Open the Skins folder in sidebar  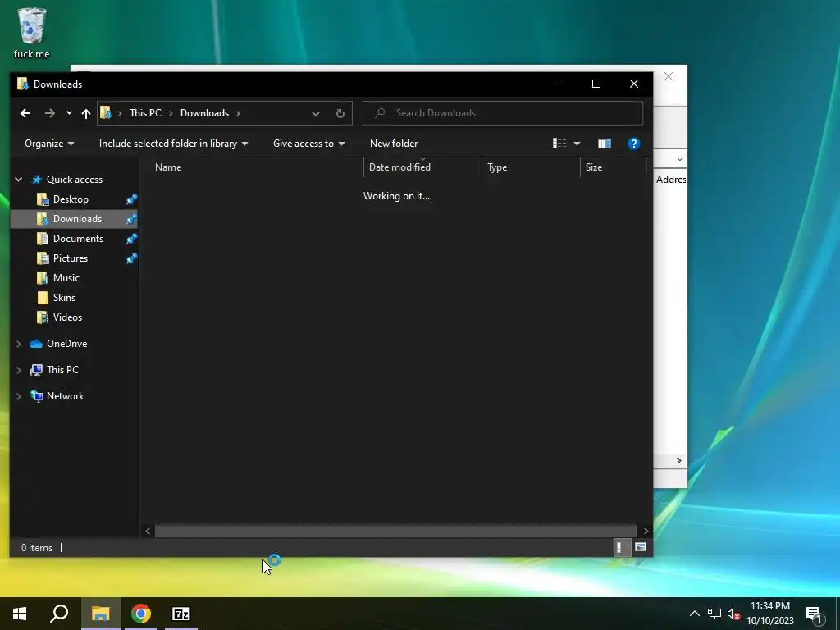tap(64, 298)
